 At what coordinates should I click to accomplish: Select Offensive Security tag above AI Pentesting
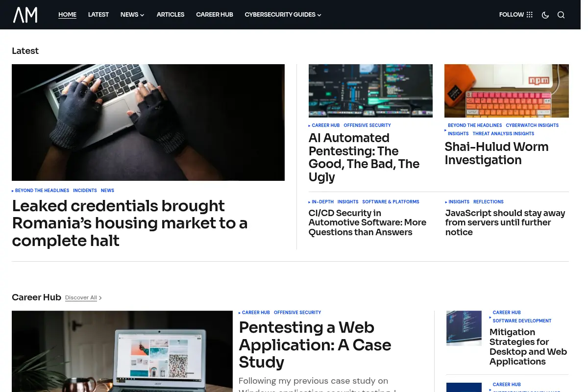pyautogui.click(x=367, y=125)
